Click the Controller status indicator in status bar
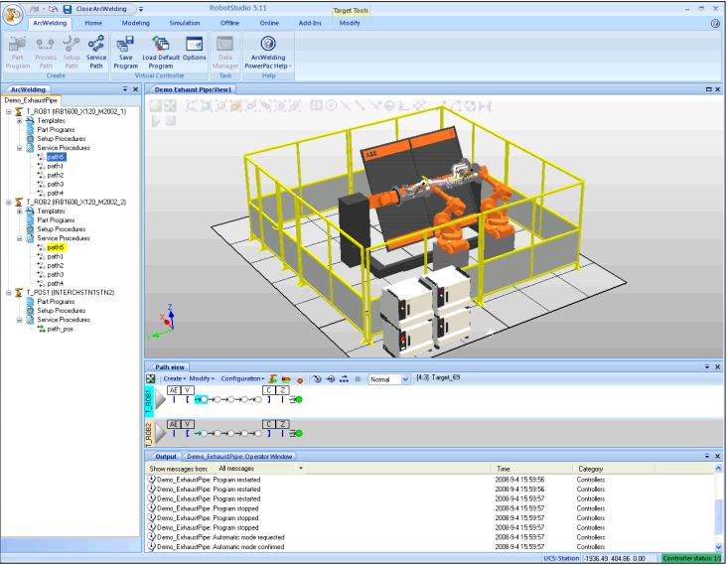 tap(691, 559)
